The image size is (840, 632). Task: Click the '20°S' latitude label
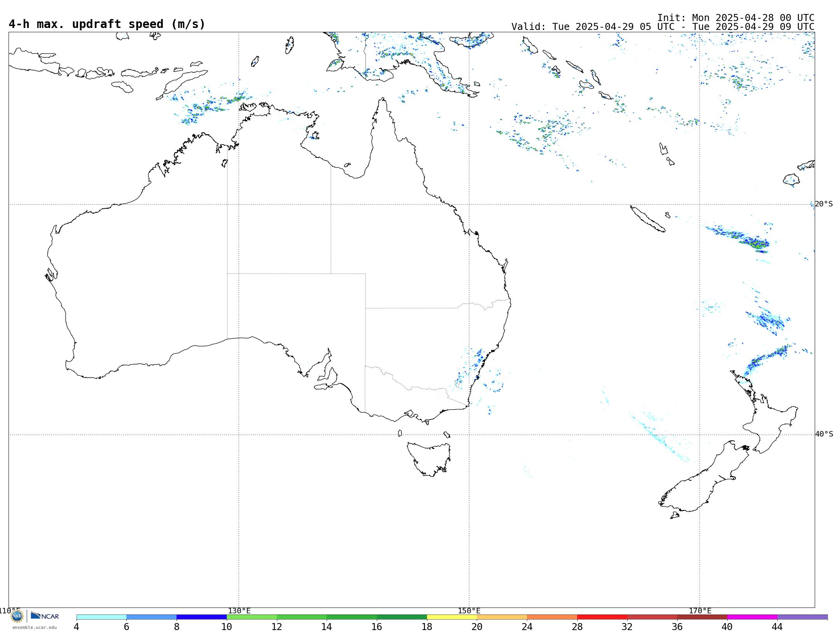824,204
